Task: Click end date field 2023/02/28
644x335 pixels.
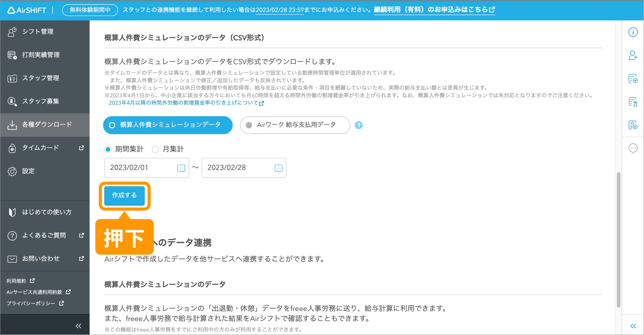Action: point(244,168)
